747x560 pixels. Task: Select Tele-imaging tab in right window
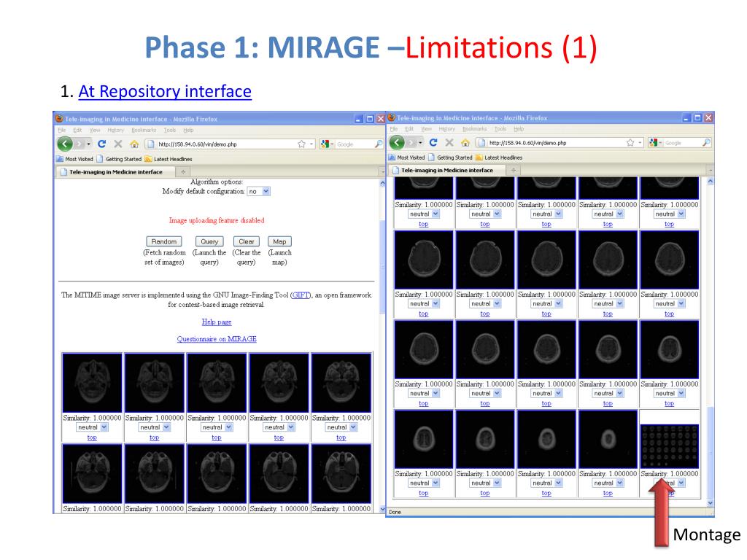coord(447,170)
